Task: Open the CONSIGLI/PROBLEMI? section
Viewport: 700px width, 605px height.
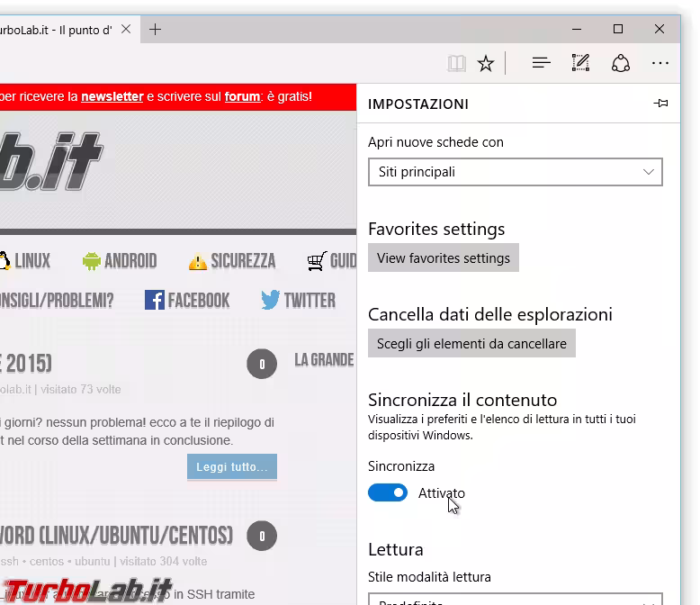Action: pos(57,301)
